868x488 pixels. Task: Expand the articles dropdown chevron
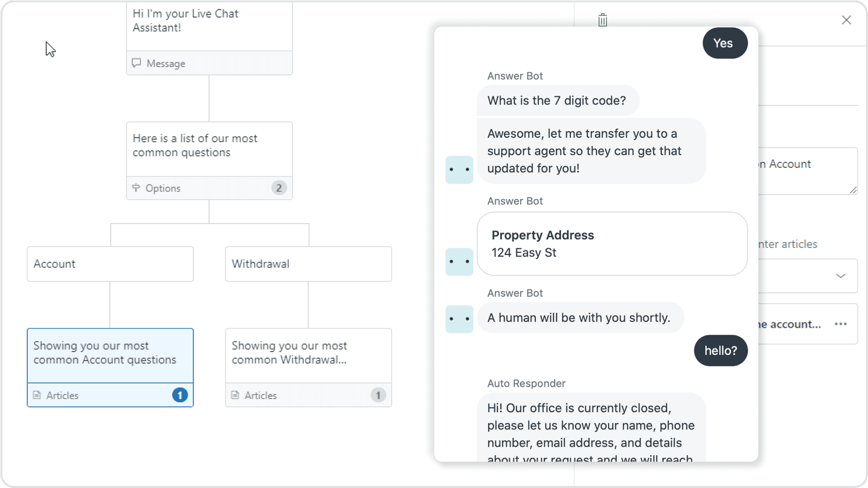tap(841, 276)
